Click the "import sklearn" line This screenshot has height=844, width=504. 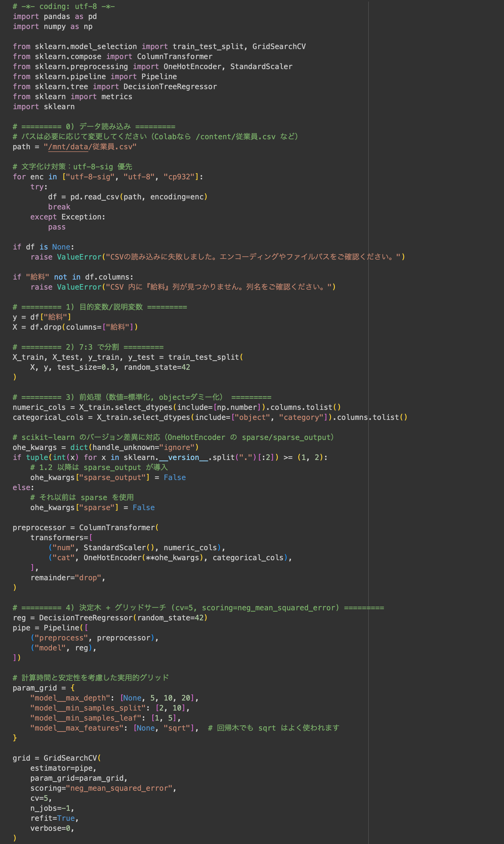coord(43,107)
